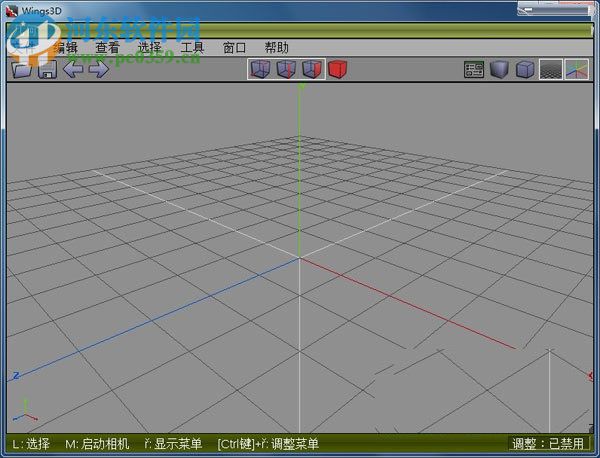Viewport: 600px width, 458px height.
Task: Save using the floppy disk icon
Action: click(x=47, y=70)
